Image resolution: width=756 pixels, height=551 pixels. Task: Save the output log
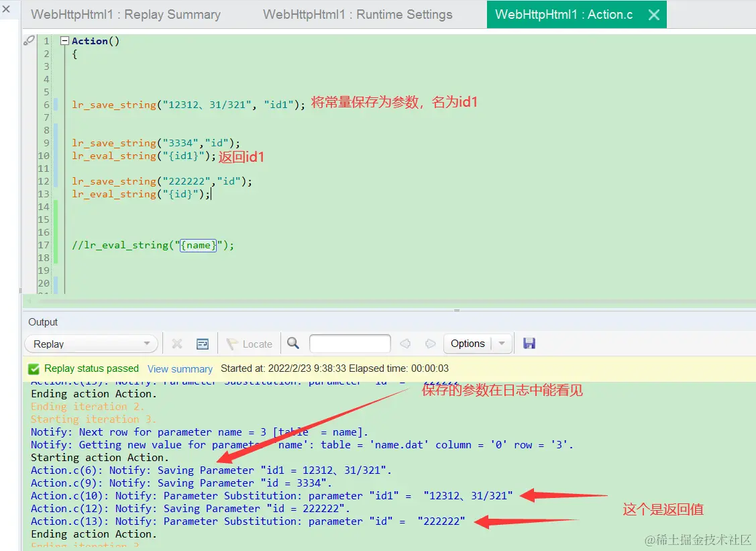point(529,343)
